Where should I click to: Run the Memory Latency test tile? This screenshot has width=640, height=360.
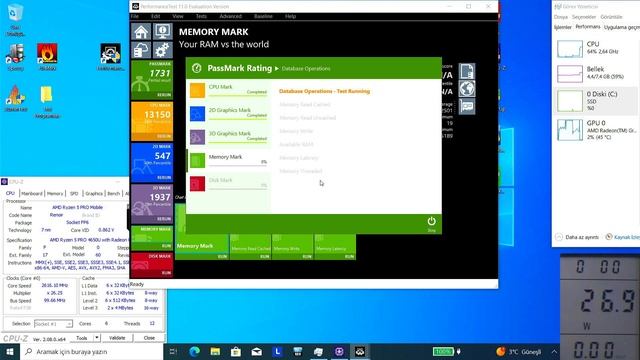[x=335, y=247]
